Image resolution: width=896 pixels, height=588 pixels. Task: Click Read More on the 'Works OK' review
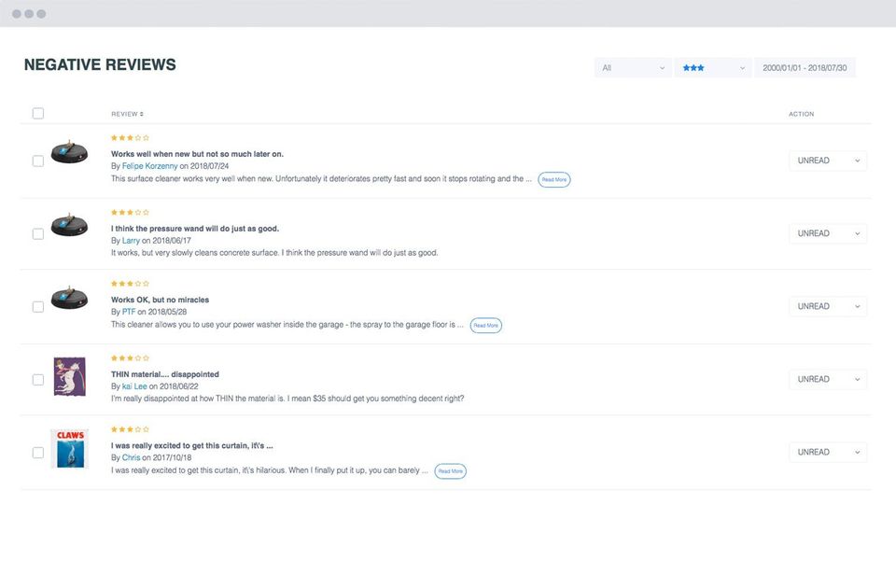click(x=485, y=325)
